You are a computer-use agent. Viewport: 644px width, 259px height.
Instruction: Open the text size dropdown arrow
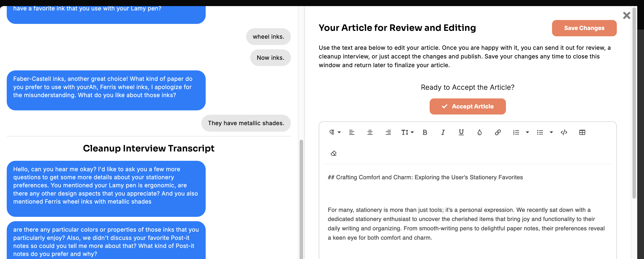coord(412,132)
